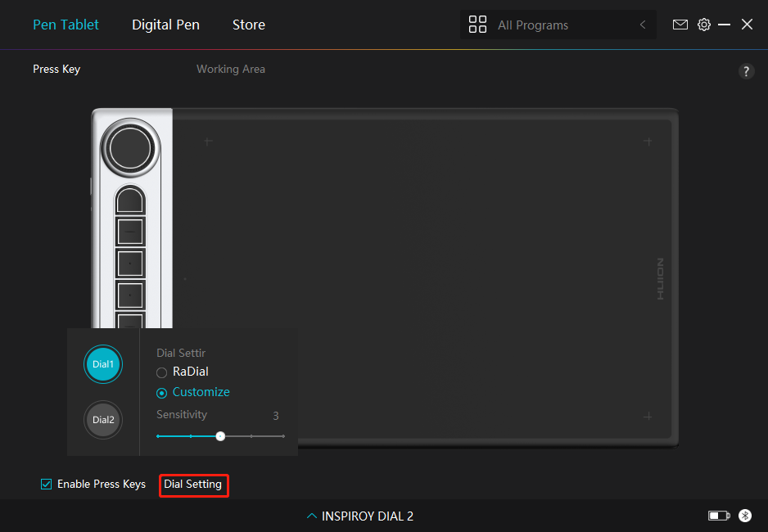Click the rounded-top press key under the dial
768x532 pixels.
(x=130, y=200)
